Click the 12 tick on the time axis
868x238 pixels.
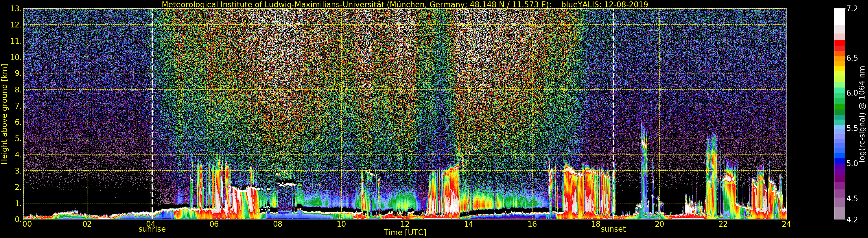coord(405,224)
